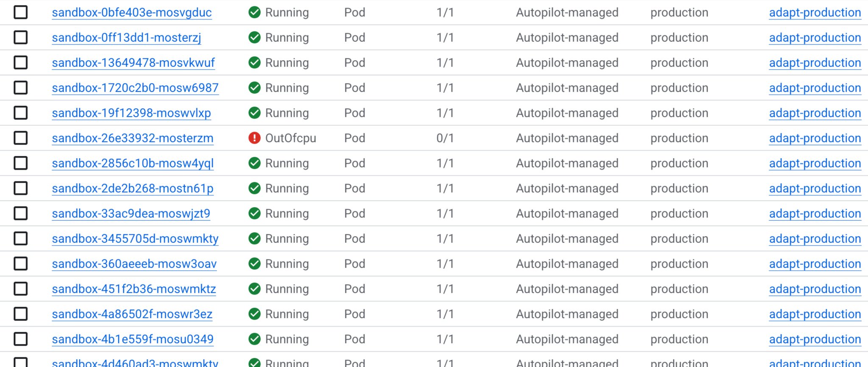Check the box for sandbox-451f2b36-moswmktz
This screenshot has width=868, height=367.
[x=20, y=289]
